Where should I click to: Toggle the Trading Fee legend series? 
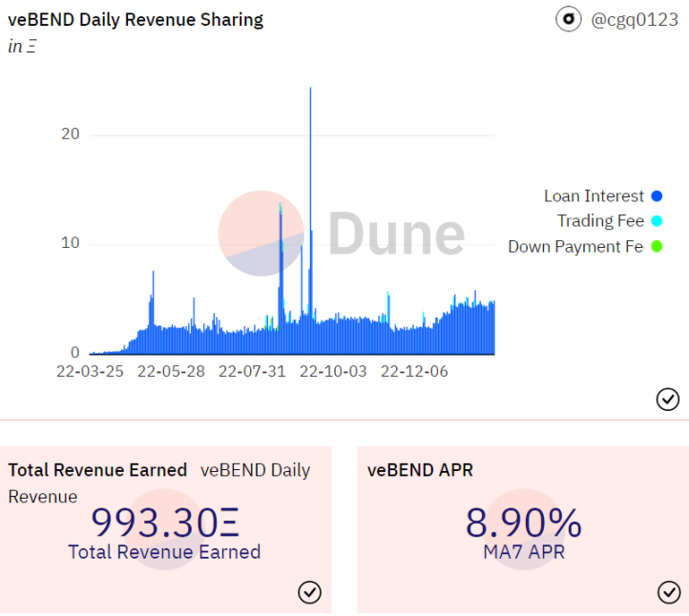(x=610, y=221)
